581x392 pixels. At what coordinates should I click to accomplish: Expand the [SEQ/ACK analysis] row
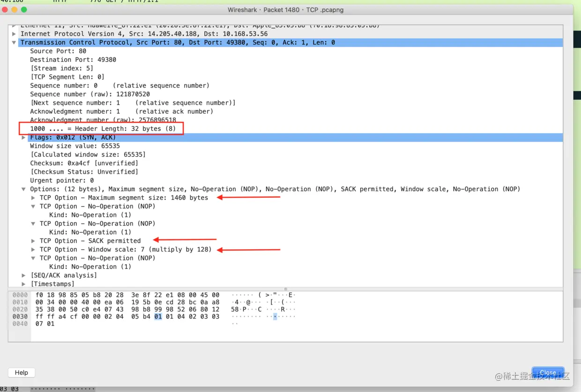click(23, 275)
